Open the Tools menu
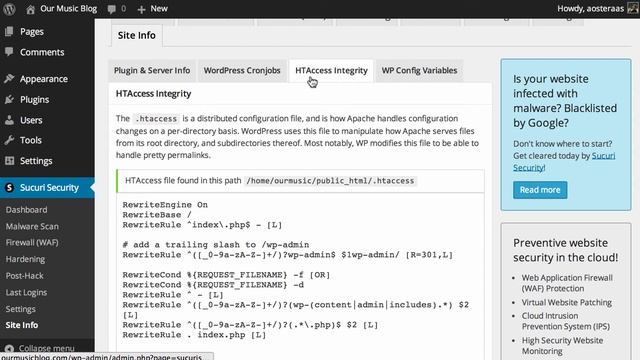640x360 pixels. pos(31,140)
